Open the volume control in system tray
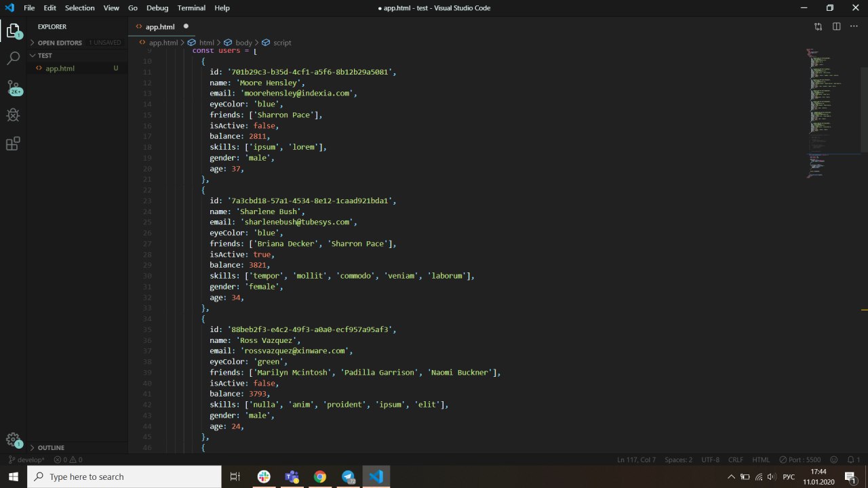Screen dimensions: 868x488 (x=772, y=476)
